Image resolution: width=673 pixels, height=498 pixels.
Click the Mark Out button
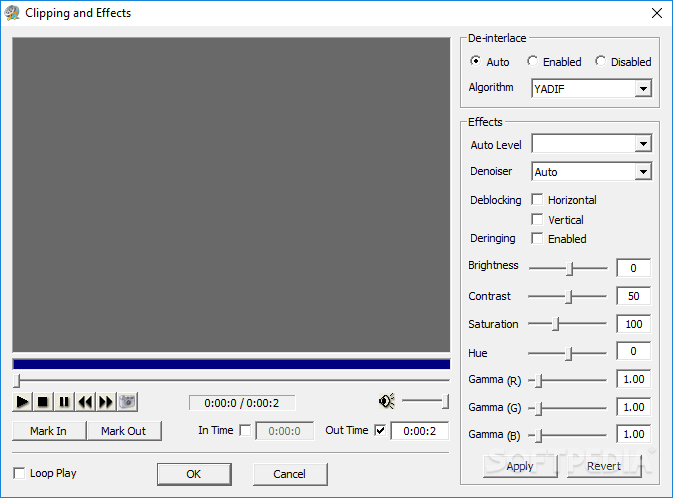pos(124,431)
